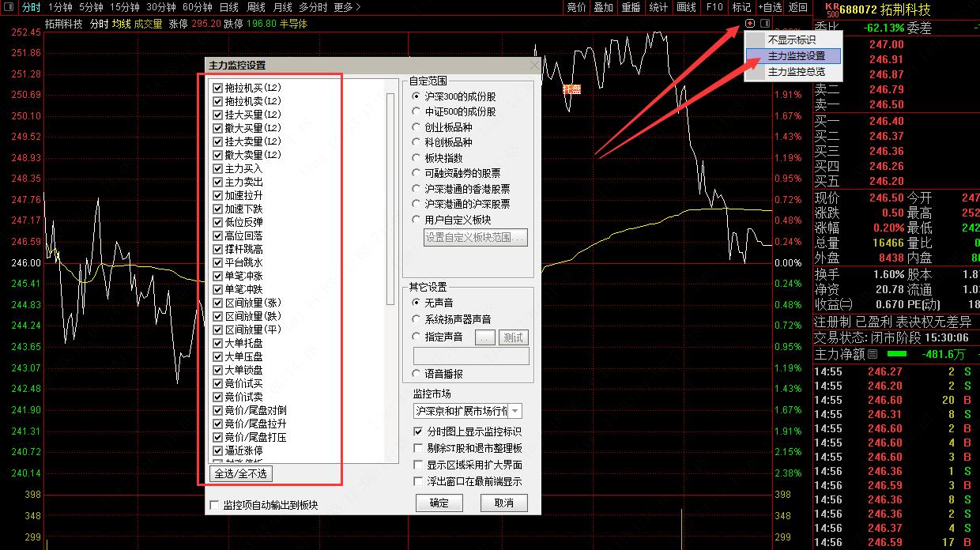Select the 创业板品种 radio option

click(x=416, y=127)
